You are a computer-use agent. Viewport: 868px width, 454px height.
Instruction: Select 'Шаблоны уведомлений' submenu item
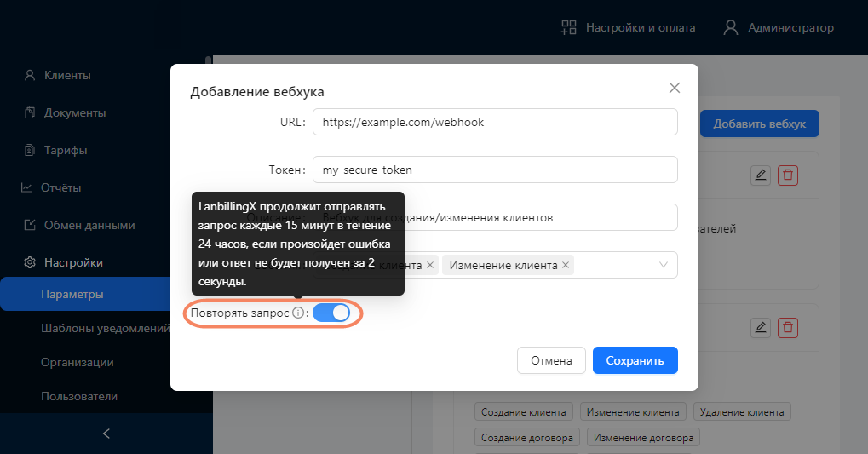(105, 328)
